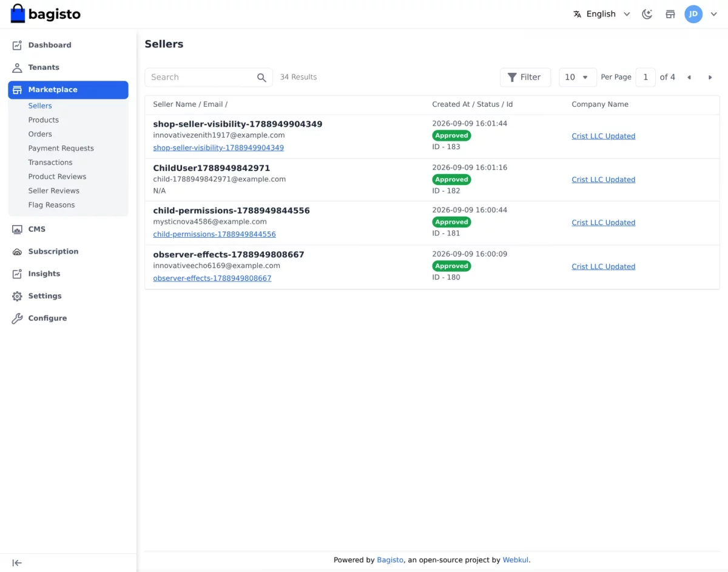Open Crist LLC Updated for ID 181
Viewport: 728px width, 572px height.
pyautogui.click(x=604, y=223)
